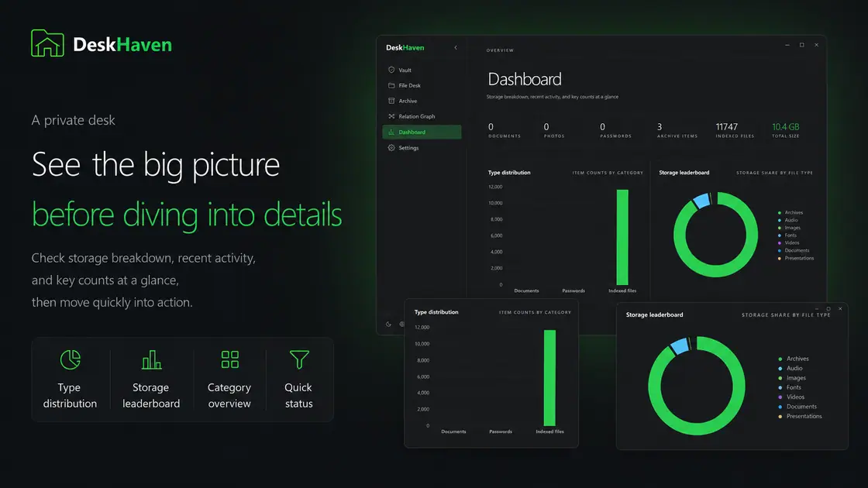Viewport: 868px width, 488px height.
Task: Click the folder icon beside File Desk
Action: (x=391, y=85)
